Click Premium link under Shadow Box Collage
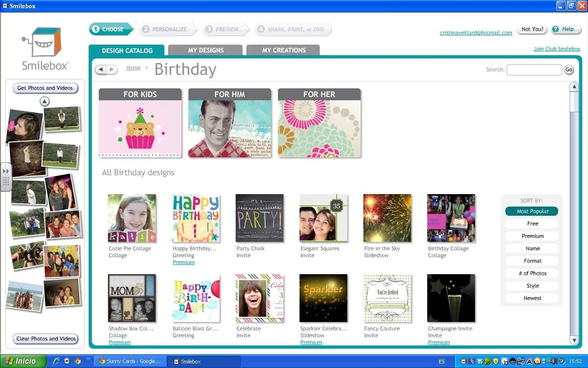Screen dimensions: 588x368 (119, 342)
